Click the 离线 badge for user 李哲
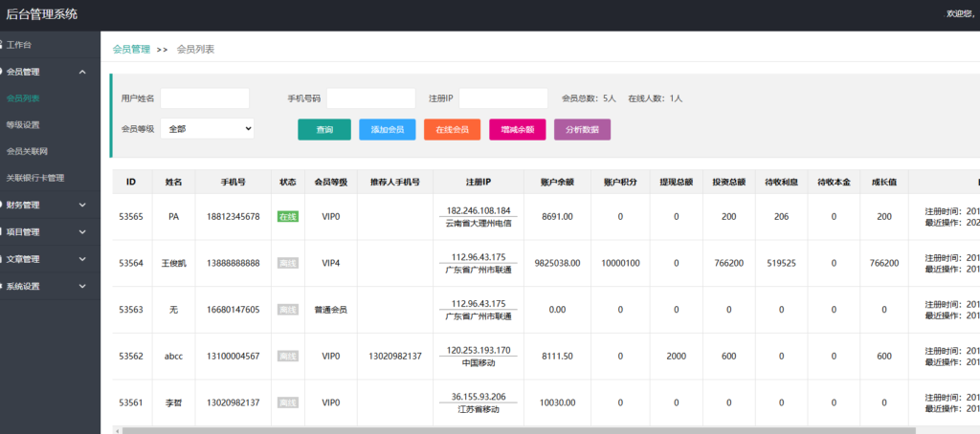This screenshot has height=434, width=980. [287, 402]
